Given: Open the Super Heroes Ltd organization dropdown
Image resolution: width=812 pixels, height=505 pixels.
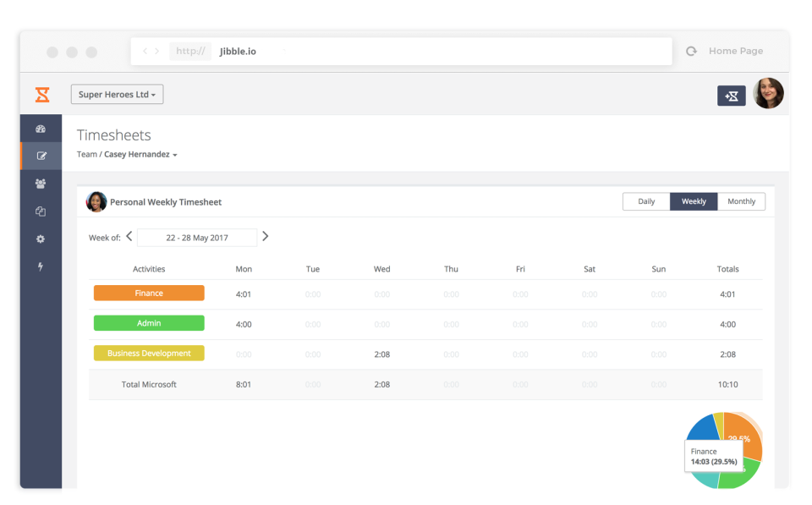Looking at the screenshot, I should 117,94.
